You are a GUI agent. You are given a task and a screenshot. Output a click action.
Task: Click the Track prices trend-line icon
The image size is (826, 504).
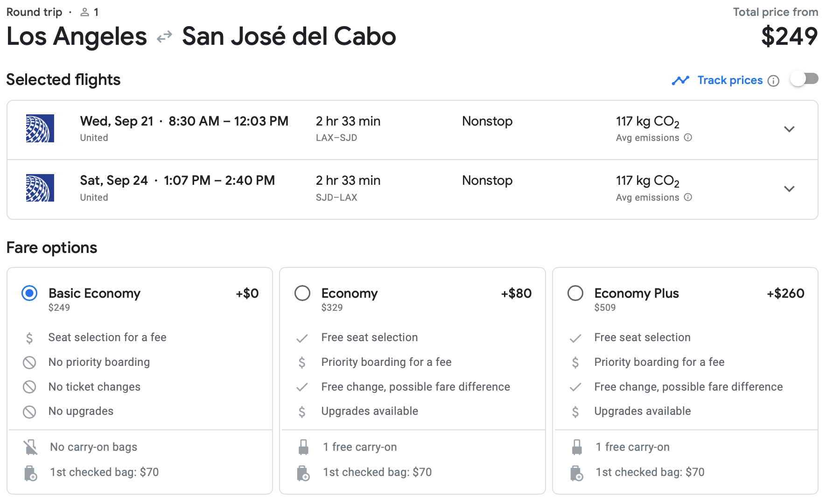680,80
